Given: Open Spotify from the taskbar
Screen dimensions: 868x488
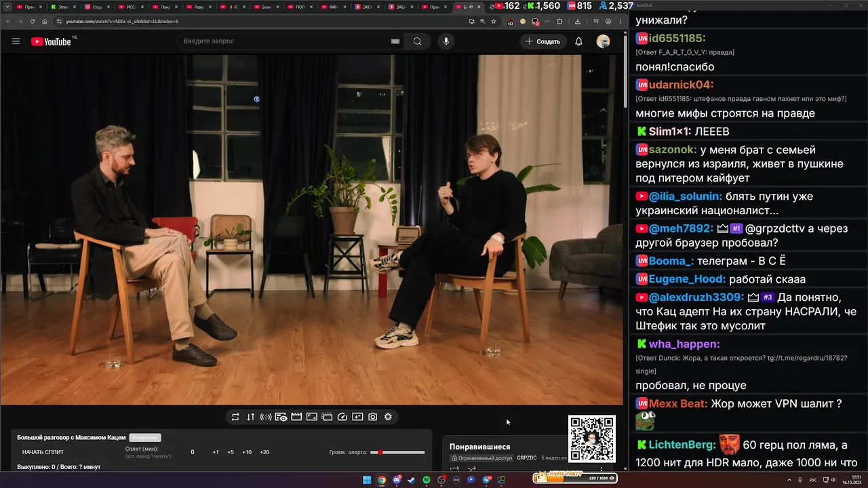Looking at the screenshot, I should click(427, 480).
